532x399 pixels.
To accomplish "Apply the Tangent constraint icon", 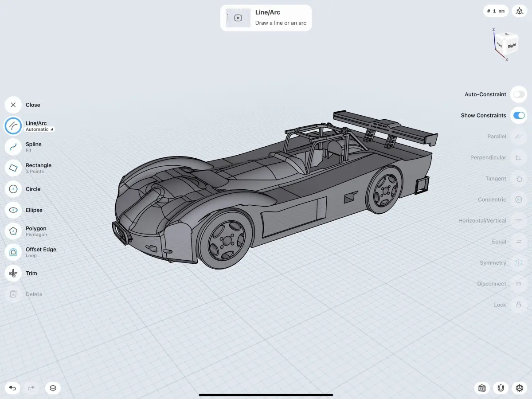I will 519,179.
